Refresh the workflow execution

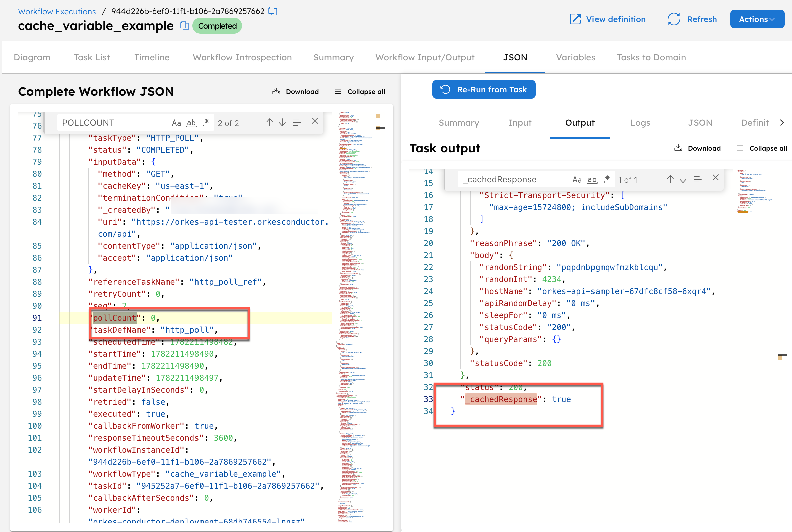coord(692,19)
